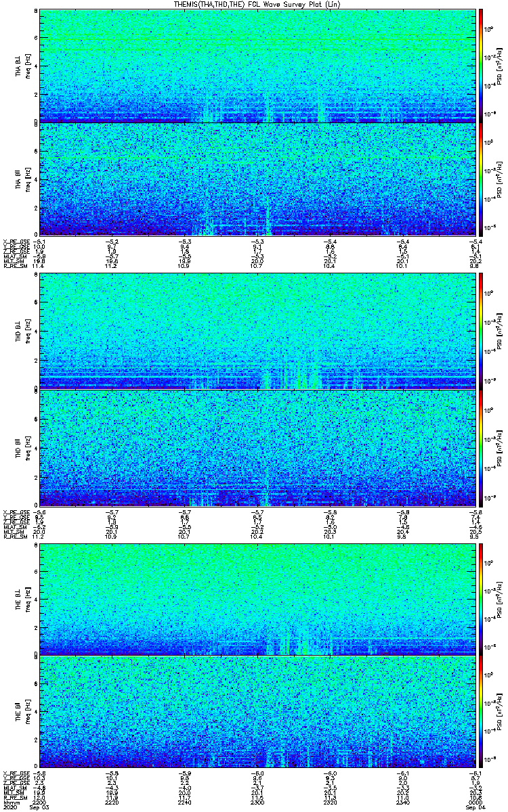Click the 0000 time tick label
This screenshot has height=812, width=508.
476,803
